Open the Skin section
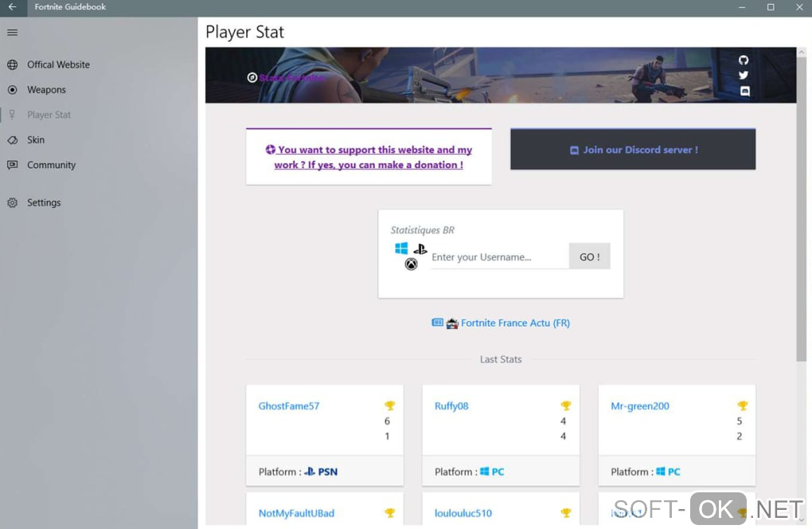 click(x=36, y=140)
